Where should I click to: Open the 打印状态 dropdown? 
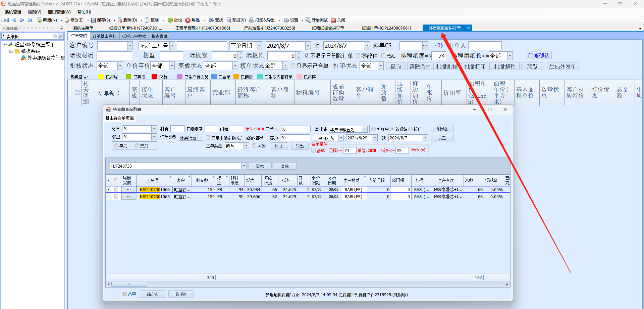381,66
